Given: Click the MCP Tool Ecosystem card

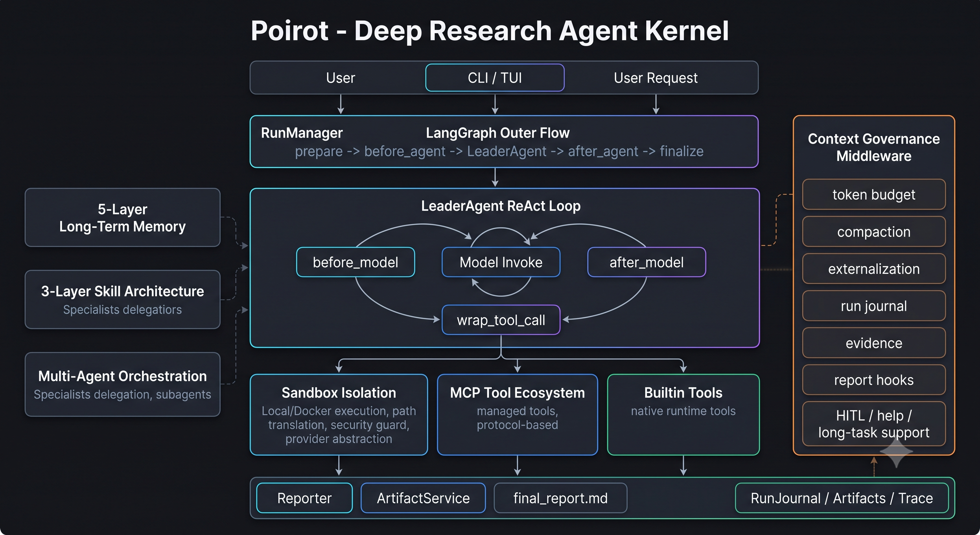Looking at the screenshot, I should pos(517,415).
